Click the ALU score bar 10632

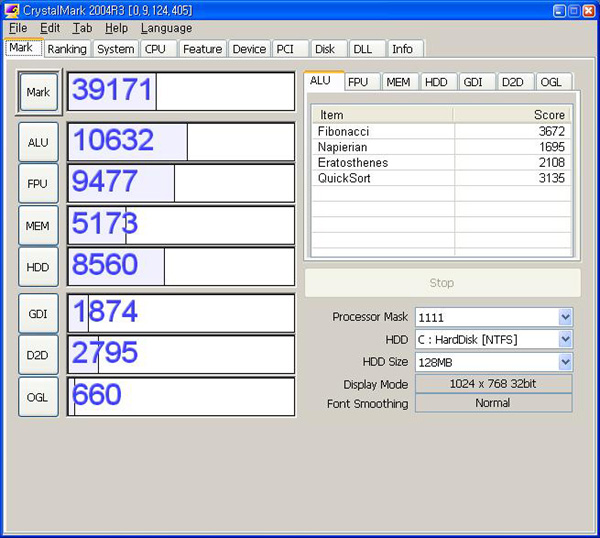coord(181,142)
